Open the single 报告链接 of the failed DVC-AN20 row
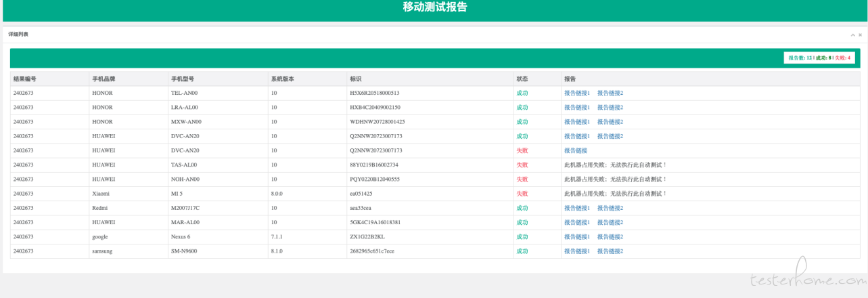Screen dimensions: 868x298 [x=576, y=150]
